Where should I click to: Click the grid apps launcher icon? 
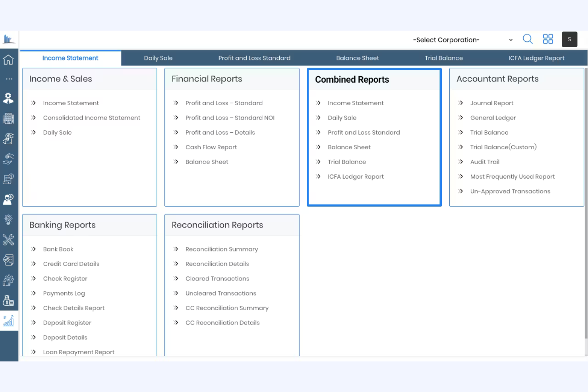pyautogui.click(x=548, y=39)
